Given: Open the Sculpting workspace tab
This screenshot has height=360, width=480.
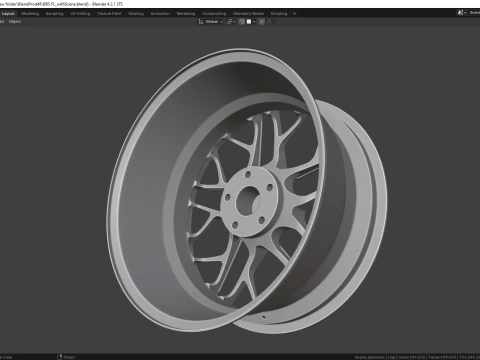Looking at the screenshot, I should click(x=54, y=14).
